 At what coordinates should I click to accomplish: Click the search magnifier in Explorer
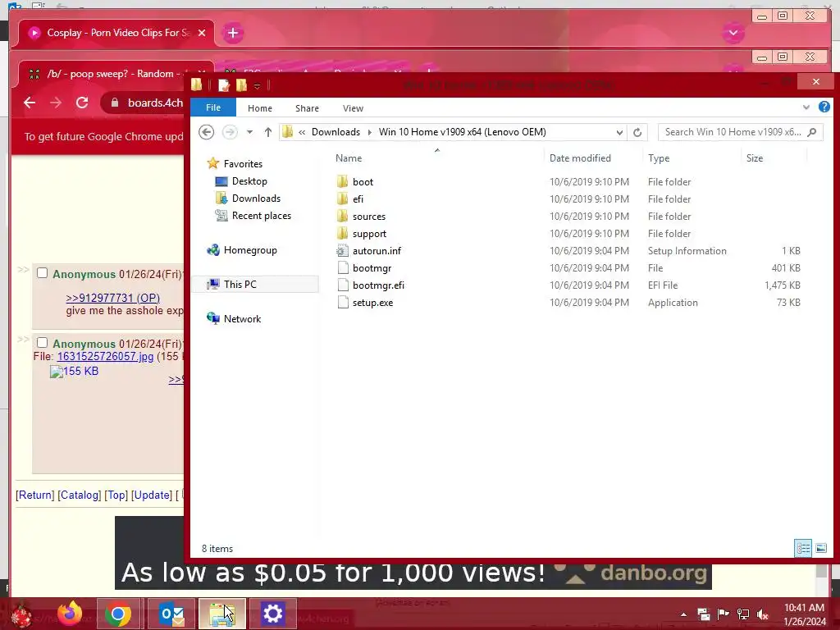tap(812, 132)
